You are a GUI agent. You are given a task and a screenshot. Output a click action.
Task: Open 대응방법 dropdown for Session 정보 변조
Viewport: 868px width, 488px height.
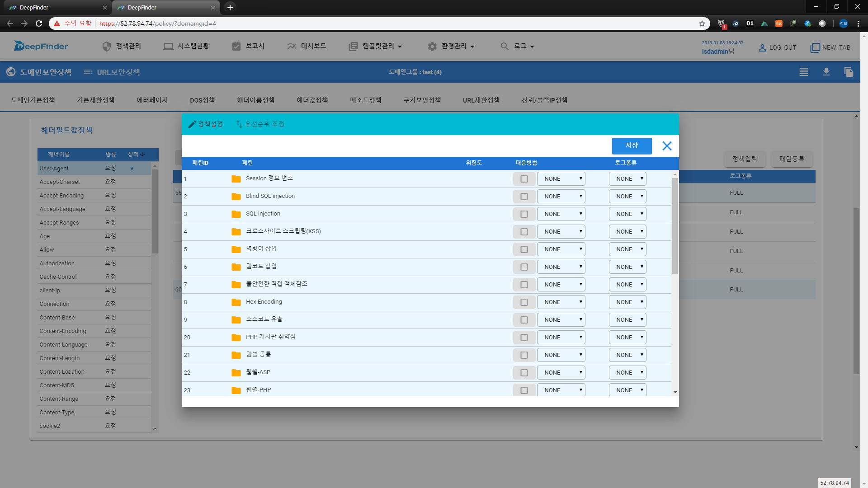click(561, 179)
